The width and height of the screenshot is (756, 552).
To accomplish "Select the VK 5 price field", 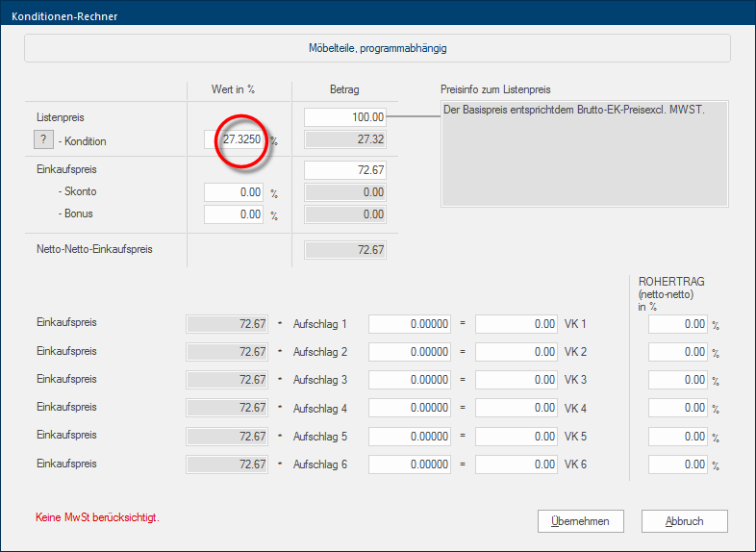I will point(517,437).
